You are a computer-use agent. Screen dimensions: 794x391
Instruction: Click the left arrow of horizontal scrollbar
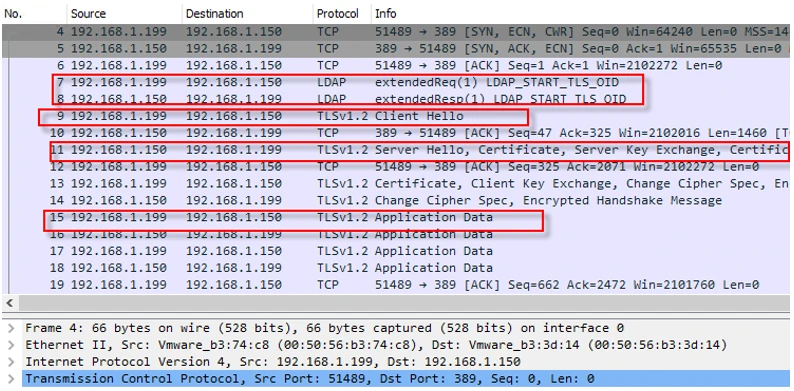click(9, 303)
